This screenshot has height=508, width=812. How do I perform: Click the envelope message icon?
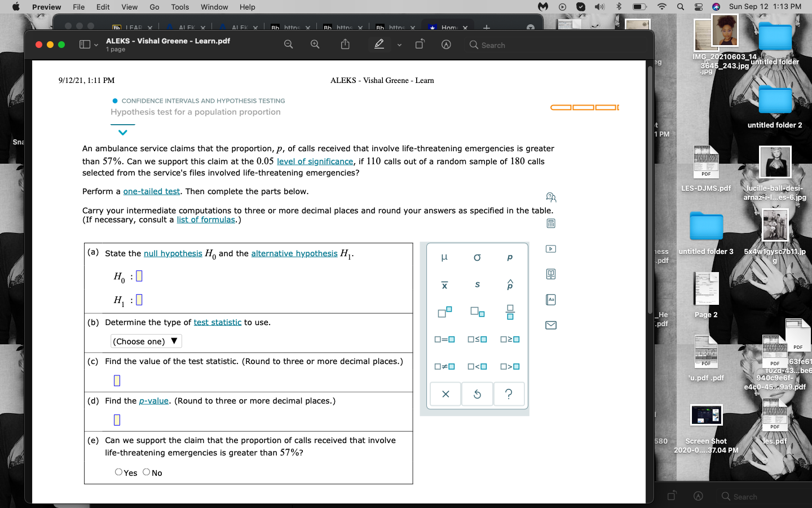(550, 325)
